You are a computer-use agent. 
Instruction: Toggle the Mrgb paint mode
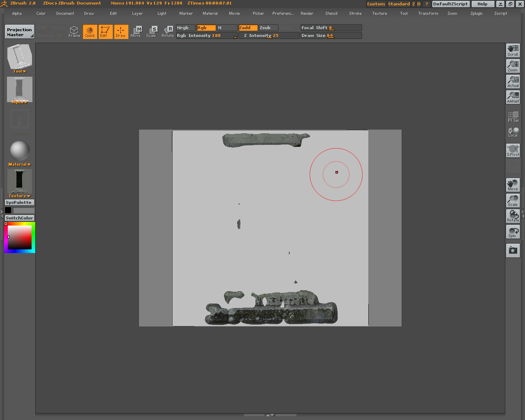pos(185,28)
